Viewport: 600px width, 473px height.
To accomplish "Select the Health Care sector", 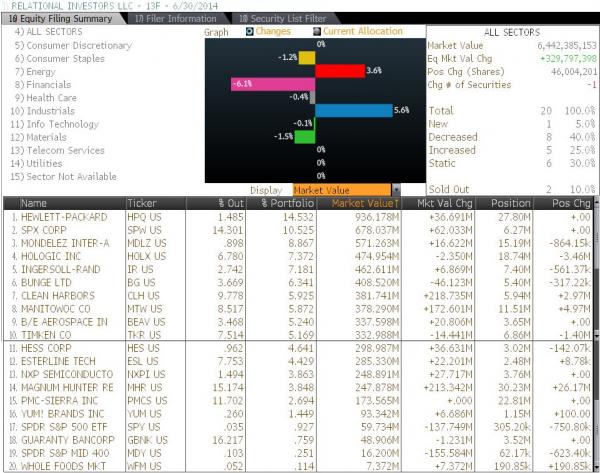I will pyautogui.click(x=46, y=98).
